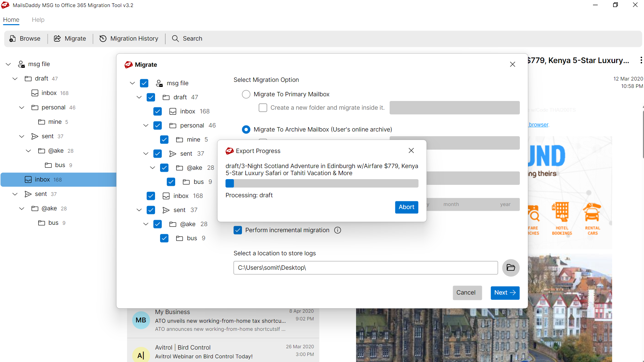Select Migrate To Primary Mailbox radio

pos(246,94)
